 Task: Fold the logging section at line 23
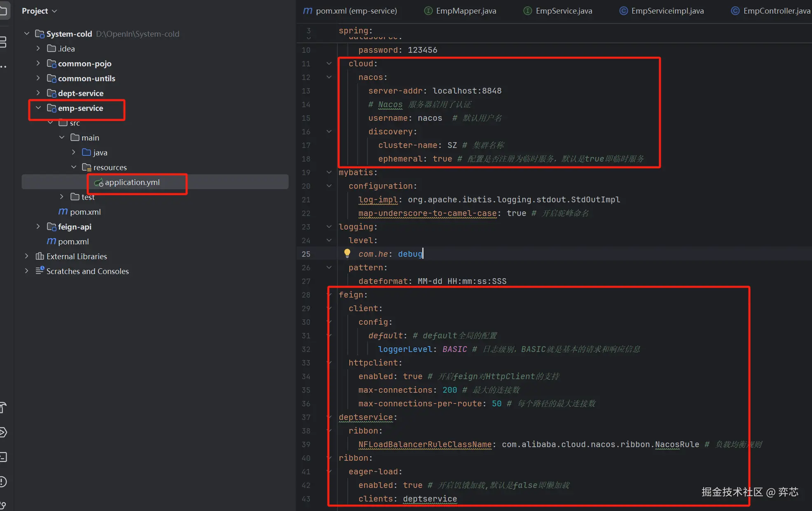point(329,227)
